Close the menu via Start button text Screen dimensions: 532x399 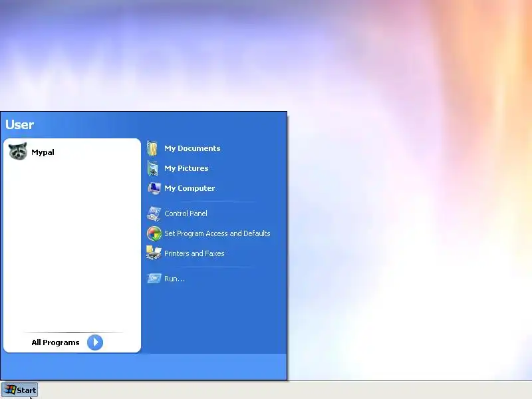click(x=27, y=390)
